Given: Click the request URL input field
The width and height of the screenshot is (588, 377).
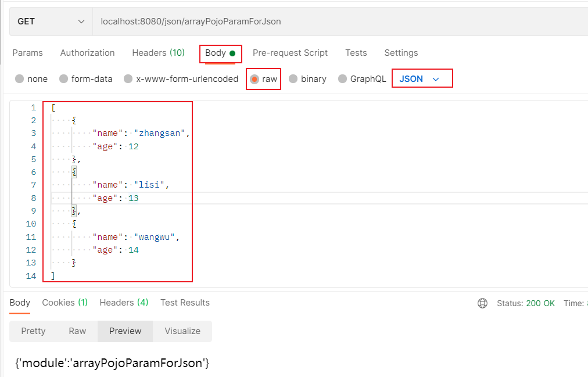Looking at the screenshot, I should [337, 21].
